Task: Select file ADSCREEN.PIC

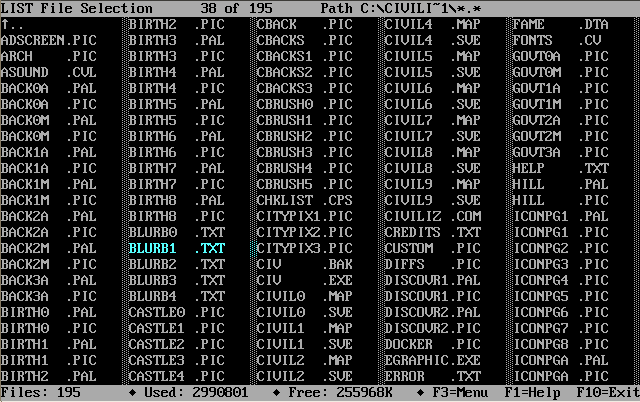Action: click(x=49, y=40)
